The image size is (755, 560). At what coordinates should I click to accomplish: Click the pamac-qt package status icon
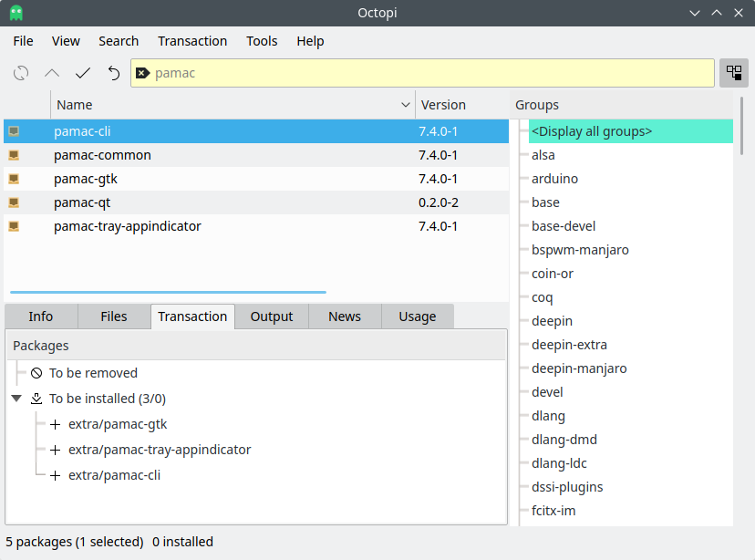tap(14, 202)
